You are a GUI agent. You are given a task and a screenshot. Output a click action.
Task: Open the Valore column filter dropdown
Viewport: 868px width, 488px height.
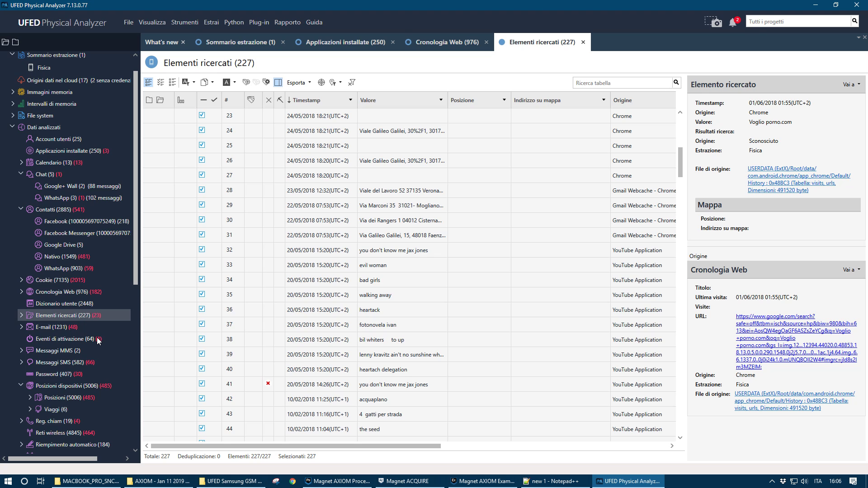[441, 100]
